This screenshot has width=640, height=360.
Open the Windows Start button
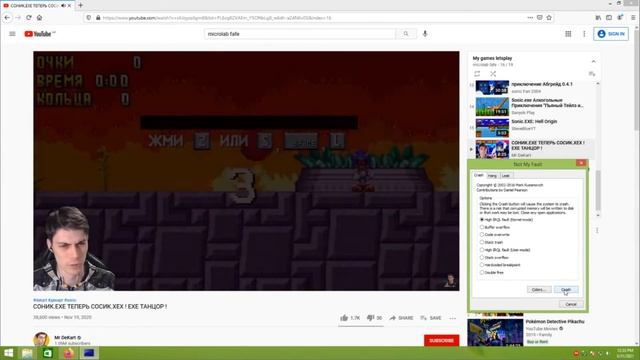click(x=8, y=353)
